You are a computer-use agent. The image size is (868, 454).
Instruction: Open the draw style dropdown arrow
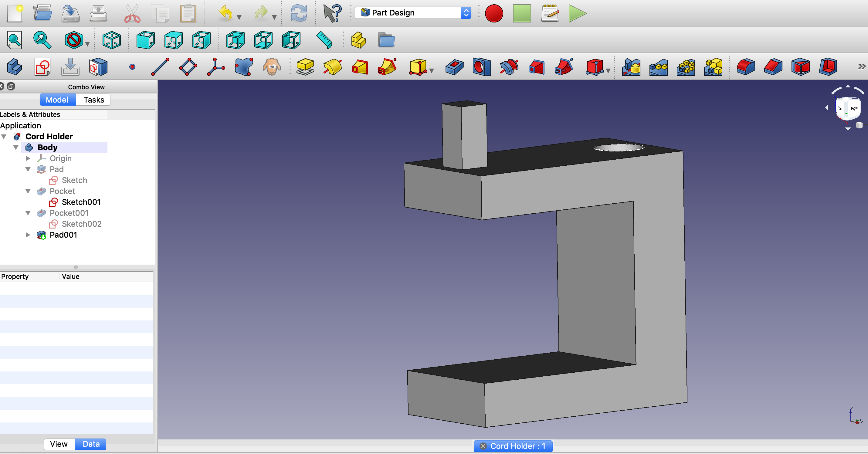[x=88, y=44]
